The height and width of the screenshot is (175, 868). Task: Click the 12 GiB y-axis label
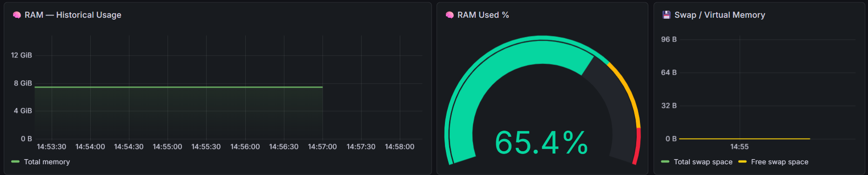pyautogui.click(x=21, y=55)
